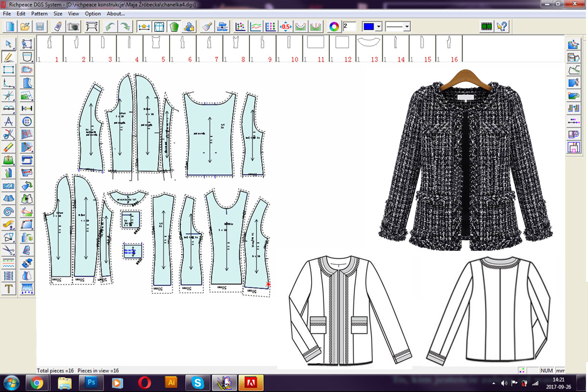Expand the blue color dropdown arrow

click(379, 26)
